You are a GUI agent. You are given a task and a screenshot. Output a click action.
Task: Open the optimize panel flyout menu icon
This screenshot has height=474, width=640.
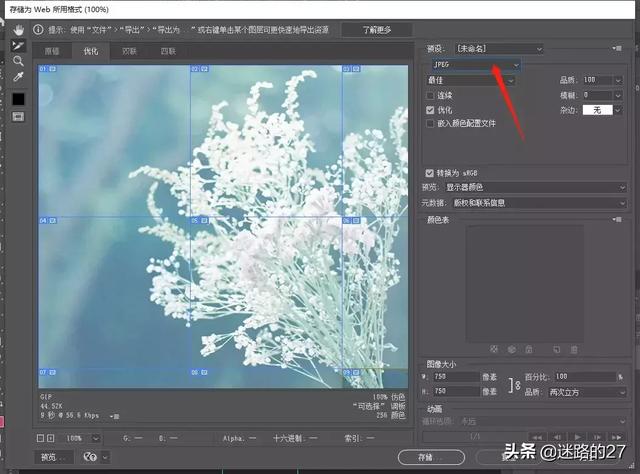tap(618, 48)
